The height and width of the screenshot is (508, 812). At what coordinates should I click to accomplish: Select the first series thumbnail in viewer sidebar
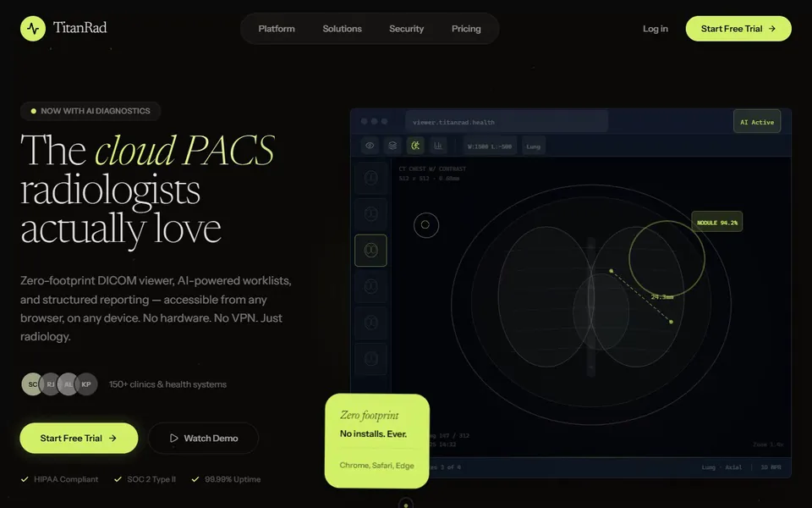point(370,178)
